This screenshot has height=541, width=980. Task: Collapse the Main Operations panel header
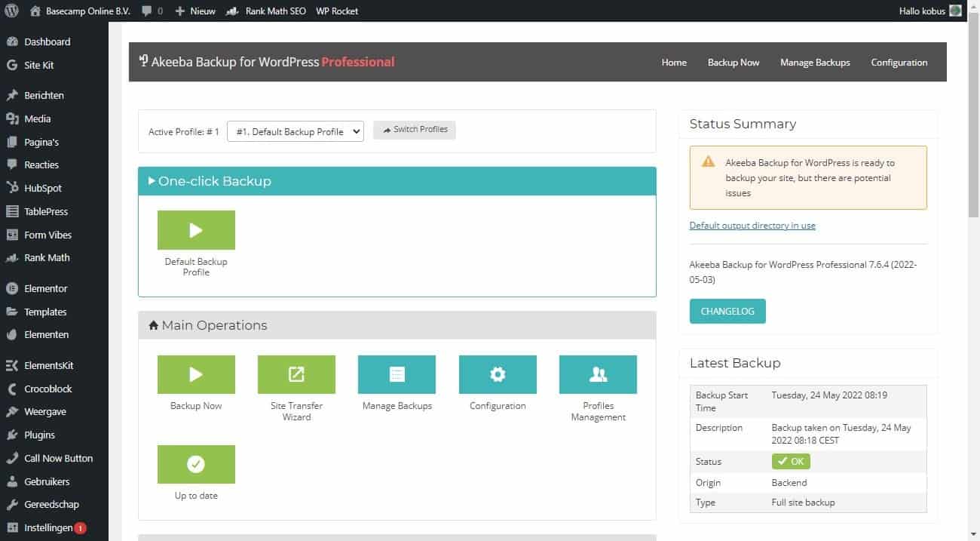tap(213, 325)
